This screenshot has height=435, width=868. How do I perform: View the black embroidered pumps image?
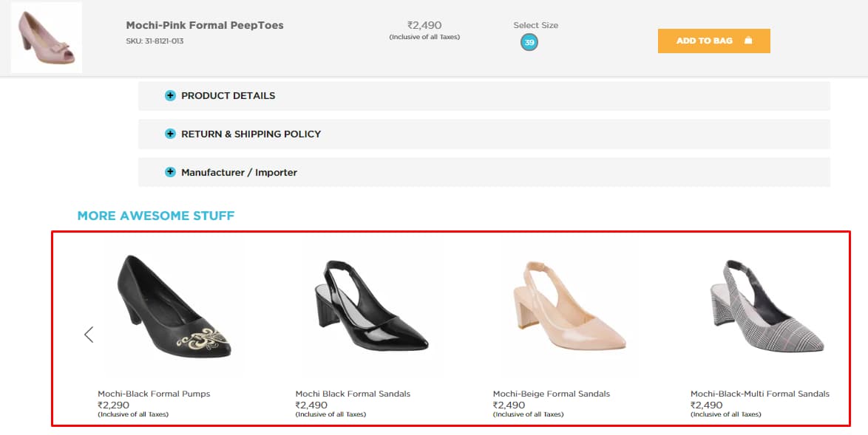(x=174, y=306)
